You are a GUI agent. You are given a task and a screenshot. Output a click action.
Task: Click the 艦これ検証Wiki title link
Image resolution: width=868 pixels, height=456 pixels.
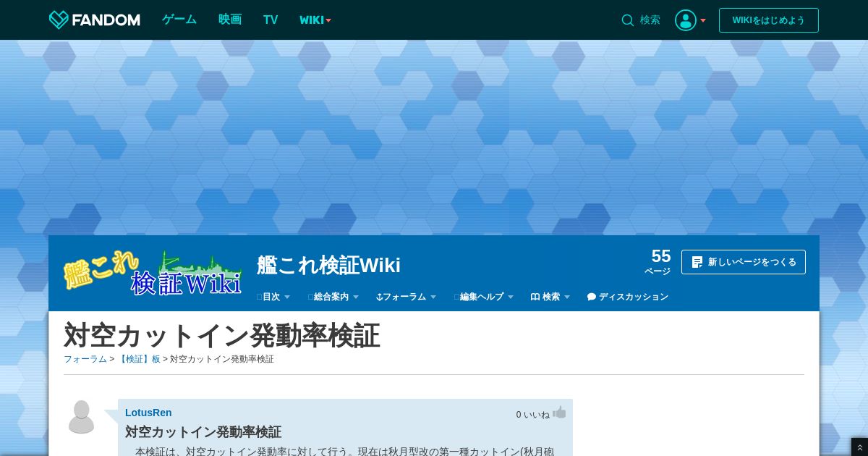[328, 265]
